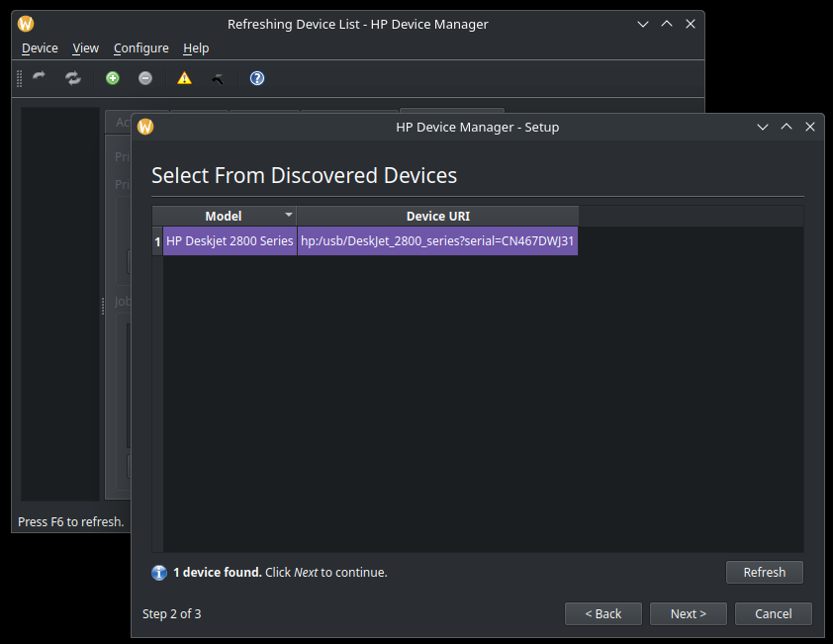Click the blue info icon beside device found
The height and width of the screenshot is (644, 833).
159,573
